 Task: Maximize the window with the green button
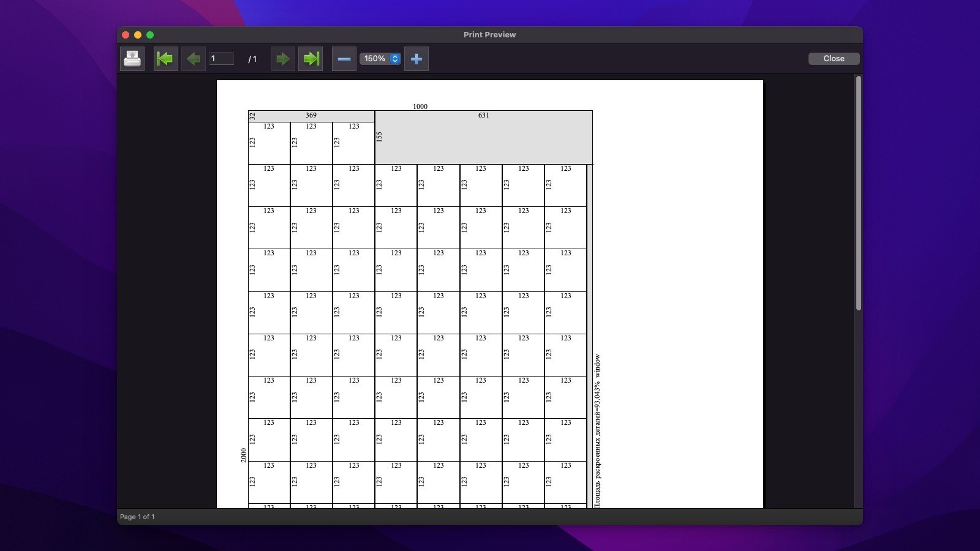pos(150,35)
